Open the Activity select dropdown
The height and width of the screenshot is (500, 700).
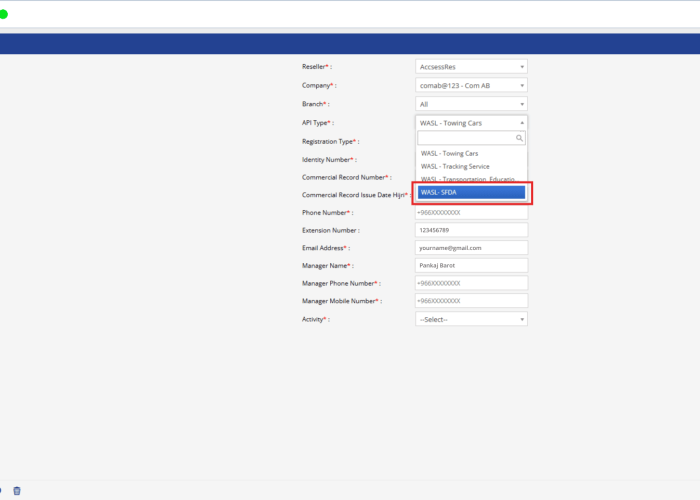[471, 319]
